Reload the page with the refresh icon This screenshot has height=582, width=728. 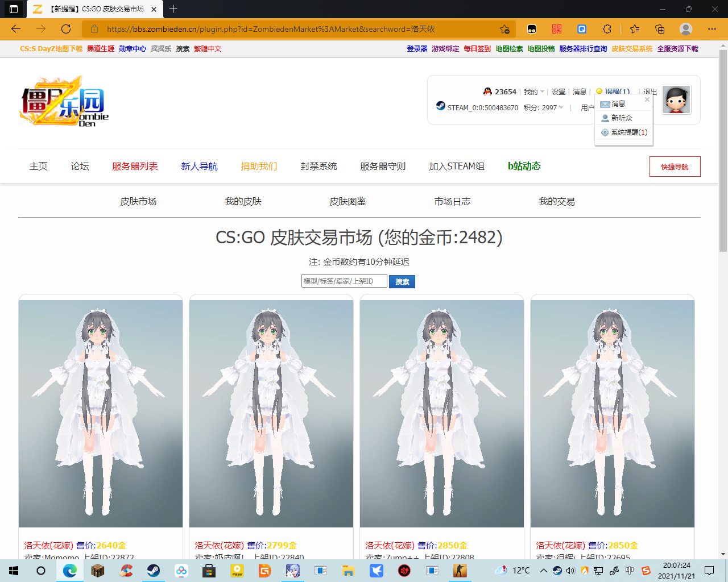[x=66, y=29]
